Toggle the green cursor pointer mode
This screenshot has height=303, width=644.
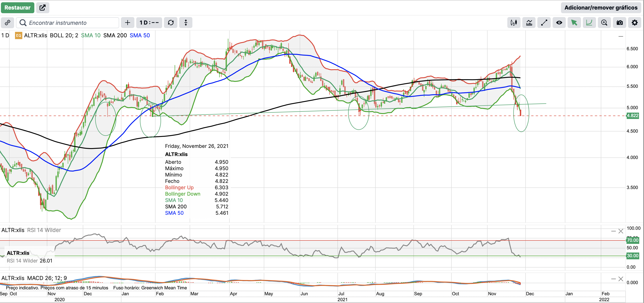click(574, 23)
